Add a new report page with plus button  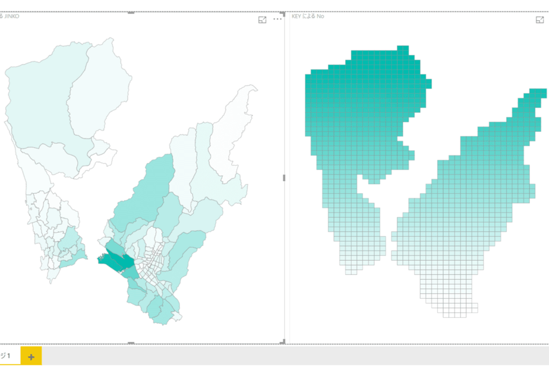pyautogui.click(x=31, y=356)
